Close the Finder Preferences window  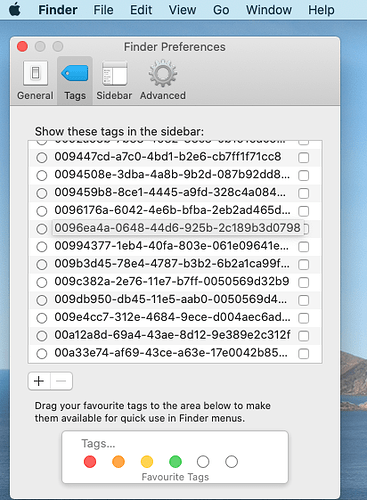[x=22, y=47]
